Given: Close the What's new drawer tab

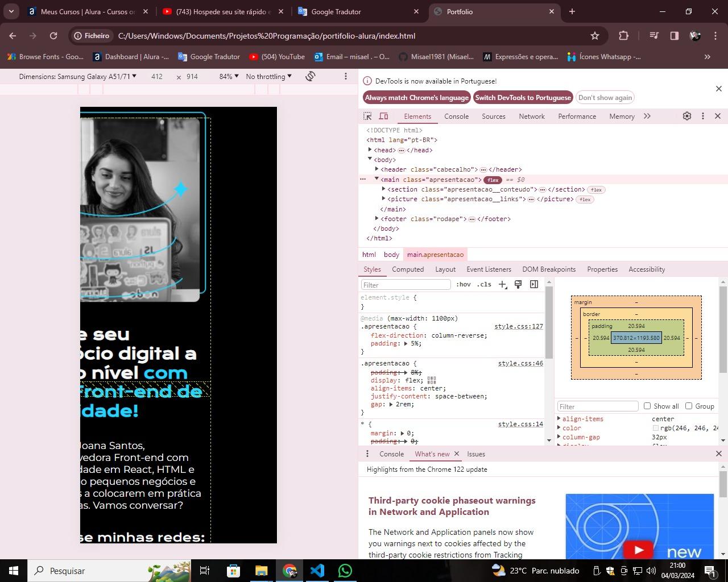Looking at the screenshot, I should click(457, 454).
